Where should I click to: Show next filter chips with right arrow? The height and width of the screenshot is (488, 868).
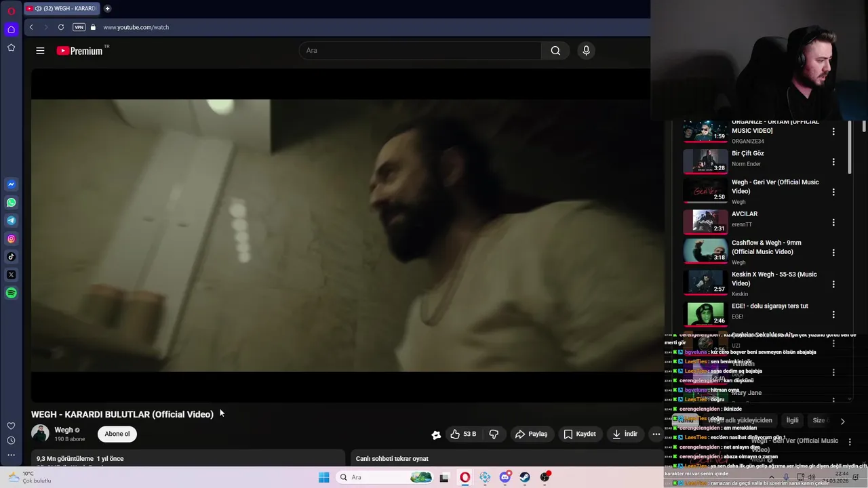click(x=842, y=421)
